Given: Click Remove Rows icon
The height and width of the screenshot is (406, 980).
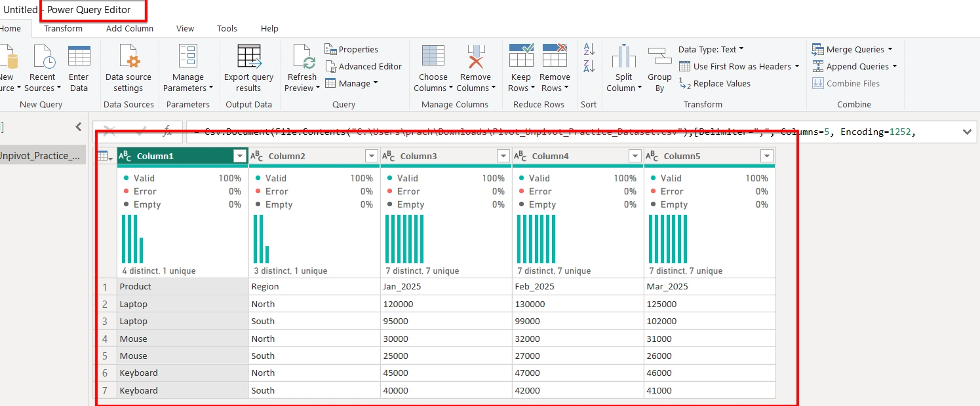Looking at the screenshot, I should 555,56.
